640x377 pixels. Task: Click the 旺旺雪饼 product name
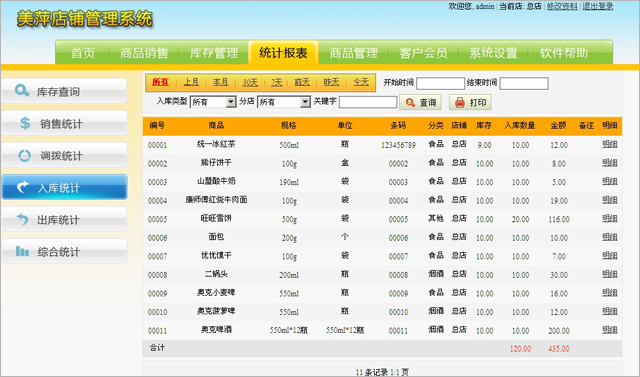[216, 218]
